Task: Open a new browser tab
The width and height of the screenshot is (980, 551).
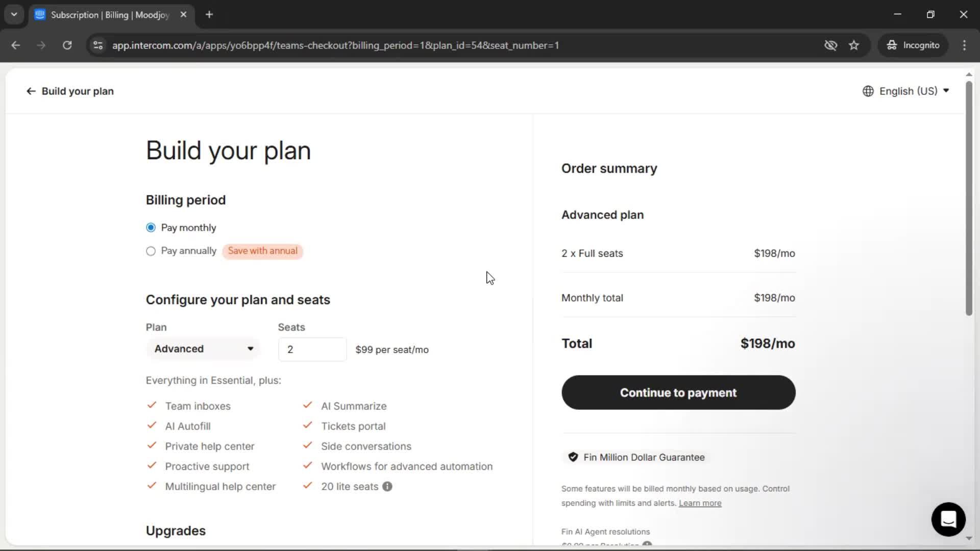Action: click(209, 15)
